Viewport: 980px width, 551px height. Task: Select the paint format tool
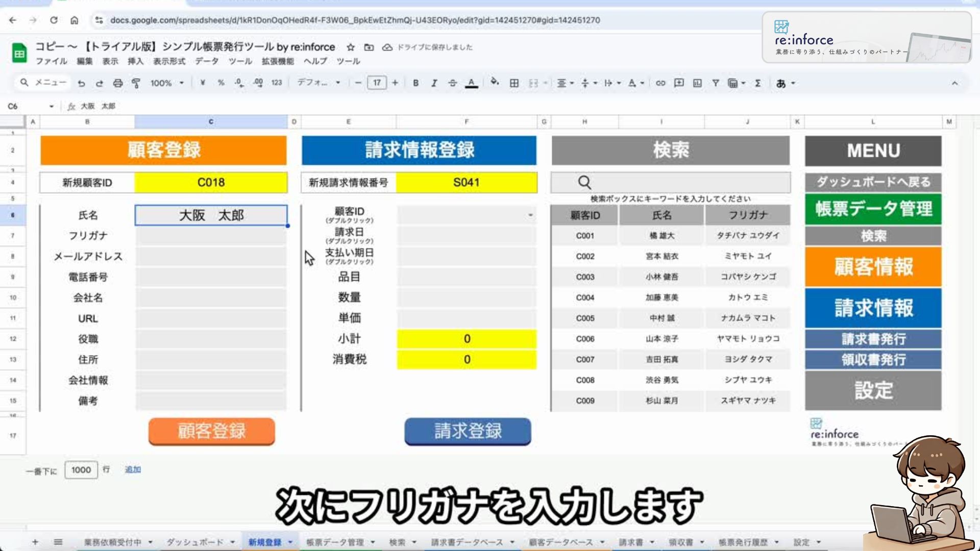(136, 83)
